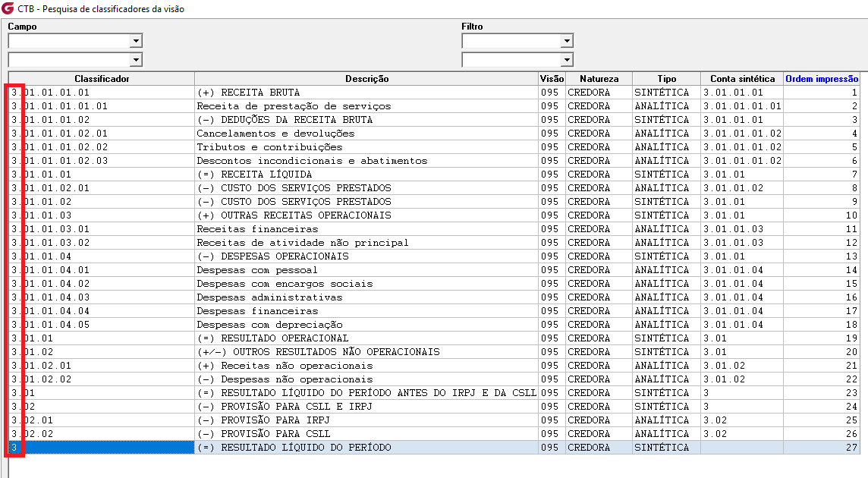Click order number 27 cell
This screenshot has height=478, width=868.
tap(822, 448)
